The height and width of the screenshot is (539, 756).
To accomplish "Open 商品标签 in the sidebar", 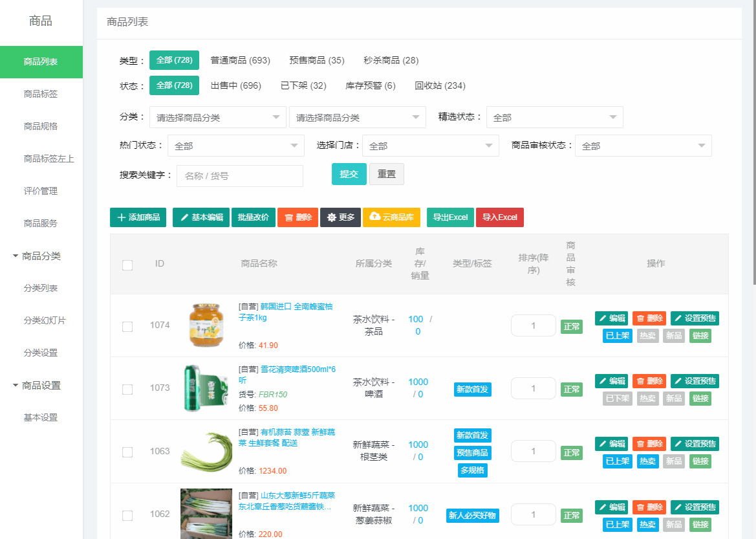I will point(41,94).
